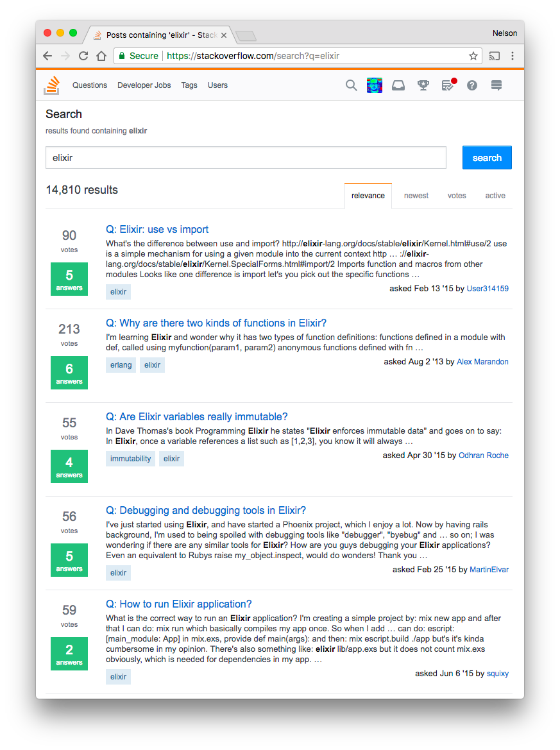The height and width of the screenshot is (750, 560).
Task: Click '5 answers' box for 'use vs import'
Action: tap(69, 279)
